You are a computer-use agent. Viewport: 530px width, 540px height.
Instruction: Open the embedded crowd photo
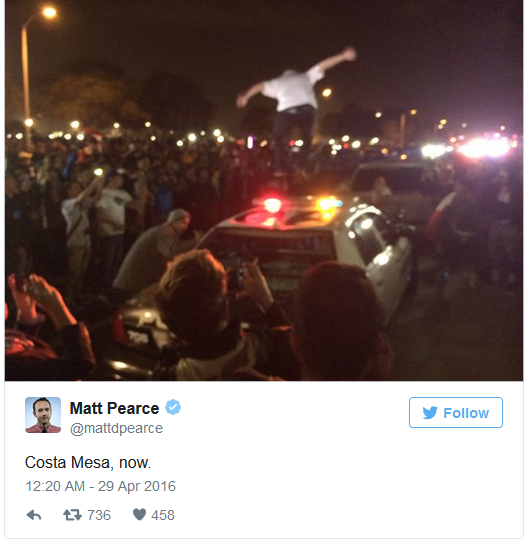(x=264, y=190)
